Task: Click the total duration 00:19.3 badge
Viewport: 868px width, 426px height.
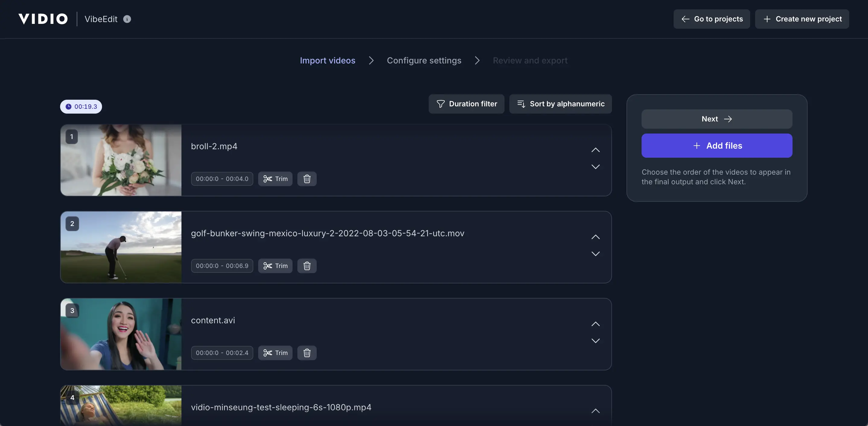Action: tap(81, 107)
